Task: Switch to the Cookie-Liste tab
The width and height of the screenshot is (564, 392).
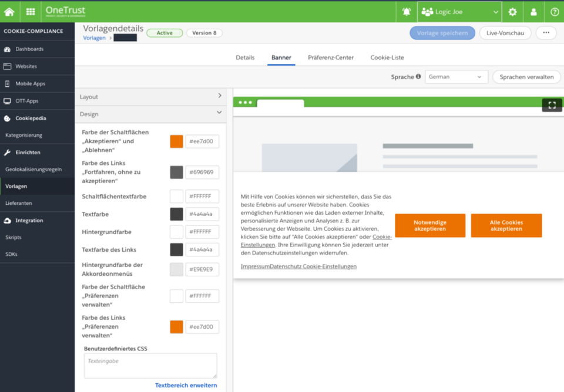Action: point(387,58)
